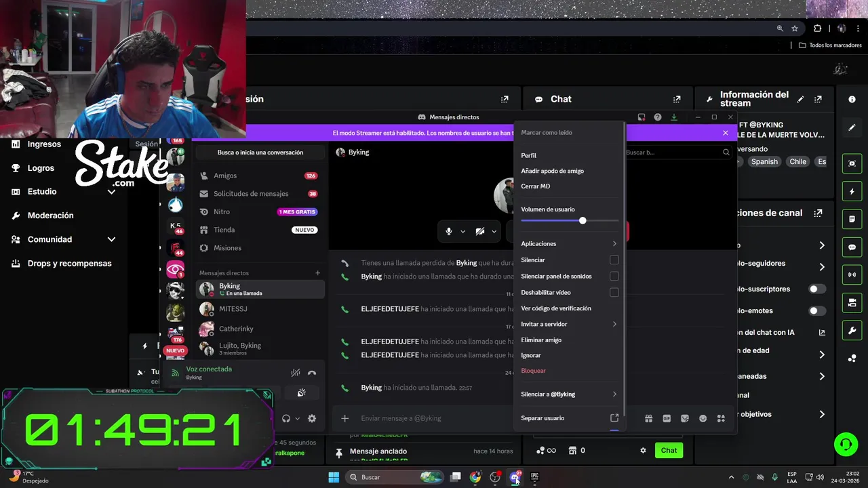Image resolution: width=868 pixels, height=488 pixels.
Task: Toggle headphones deafen icon
Action: click(x=286, y=418)
